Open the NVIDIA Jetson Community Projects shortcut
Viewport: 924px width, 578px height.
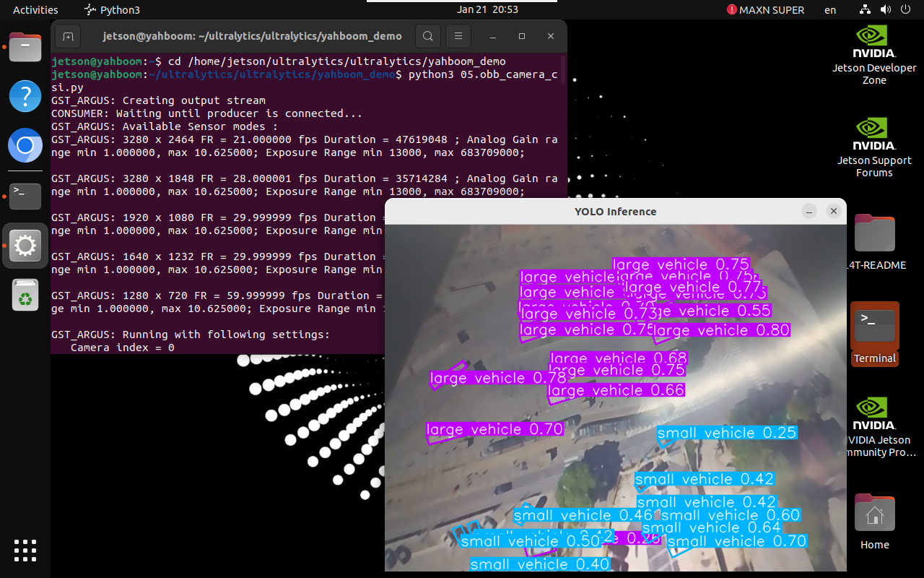[874, 427]
